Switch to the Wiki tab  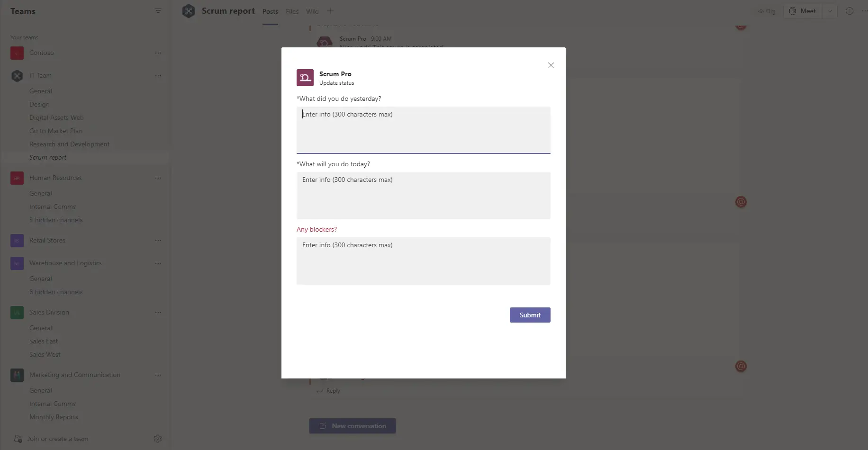(x=312, y=11)
